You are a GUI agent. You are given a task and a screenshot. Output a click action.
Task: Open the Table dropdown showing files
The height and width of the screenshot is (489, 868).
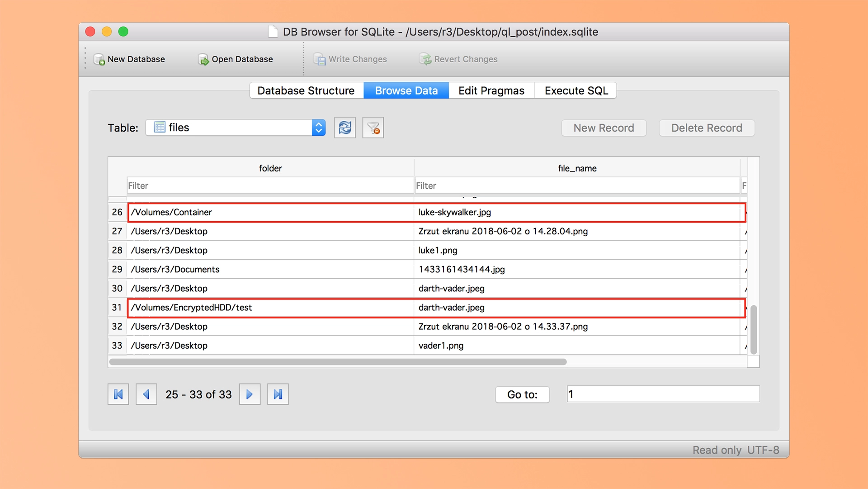[x=236, y=128]
